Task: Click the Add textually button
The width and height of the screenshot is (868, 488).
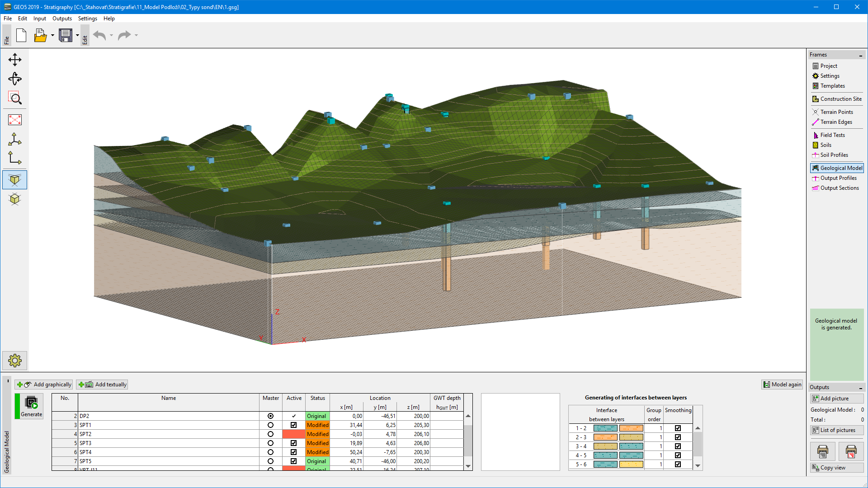Action: 103,385
